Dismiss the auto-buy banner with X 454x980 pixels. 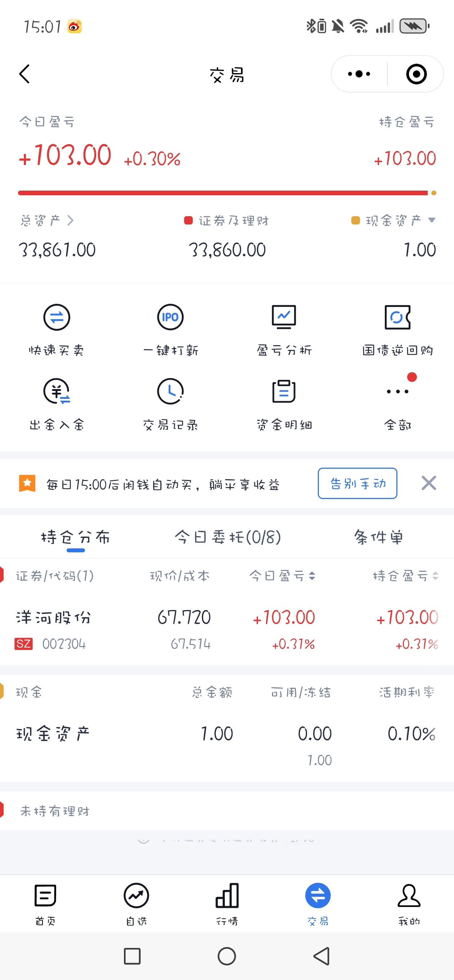tap(429, 483)
